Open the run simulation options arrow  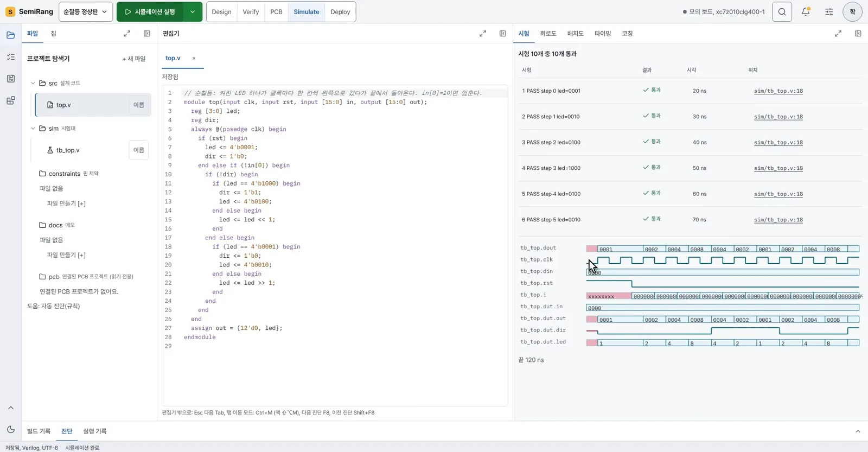pos(193,12)
